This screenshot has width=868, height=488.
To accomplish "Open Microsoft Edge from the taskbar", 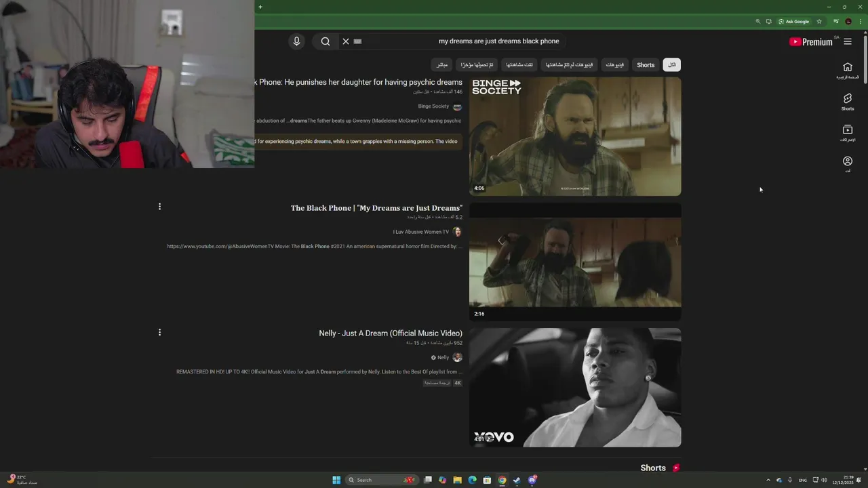I will pos(473,480).
